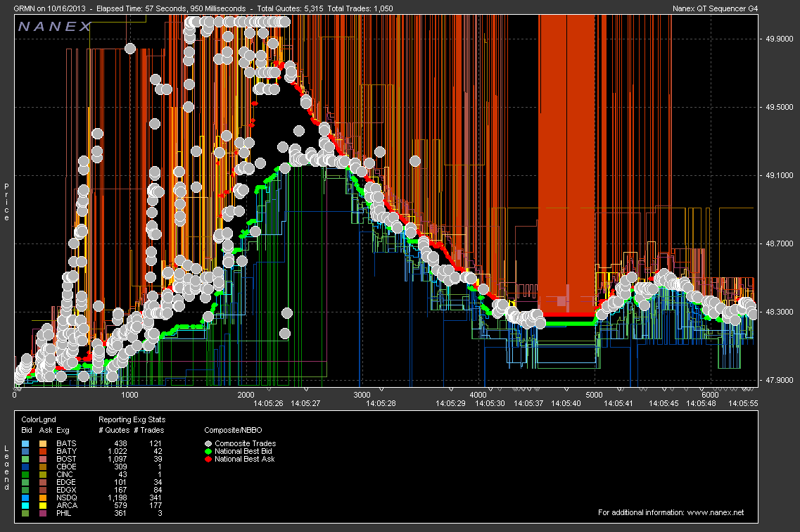Select the PHIL bid color swatch
The height and width of the screenshot is (532, 800).
tap(26, 513)
